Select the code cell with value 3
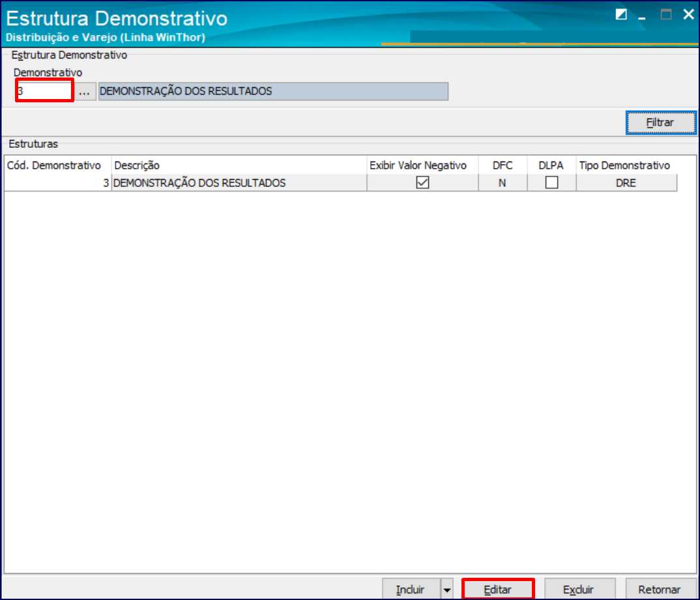 57,183
